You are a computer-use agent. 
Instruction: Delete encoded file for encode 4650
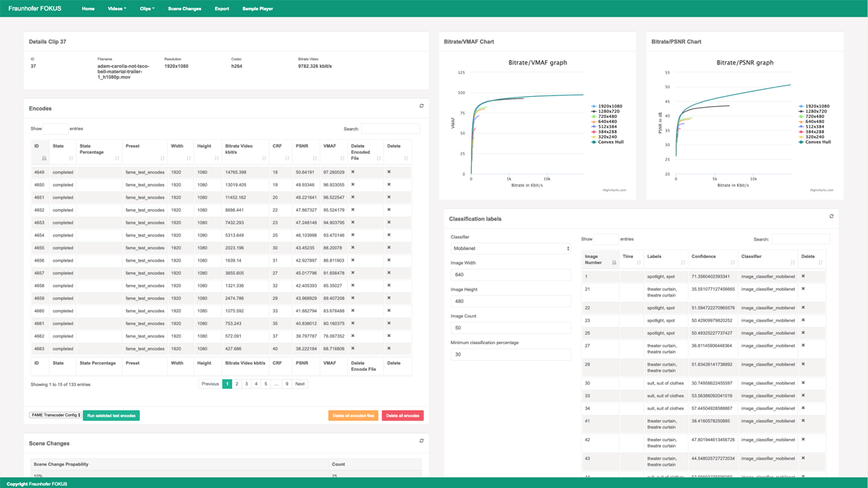point(353,184)
